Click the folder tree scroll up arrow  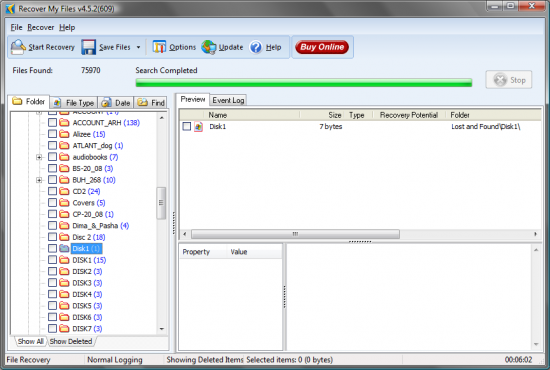click(161, 118)
